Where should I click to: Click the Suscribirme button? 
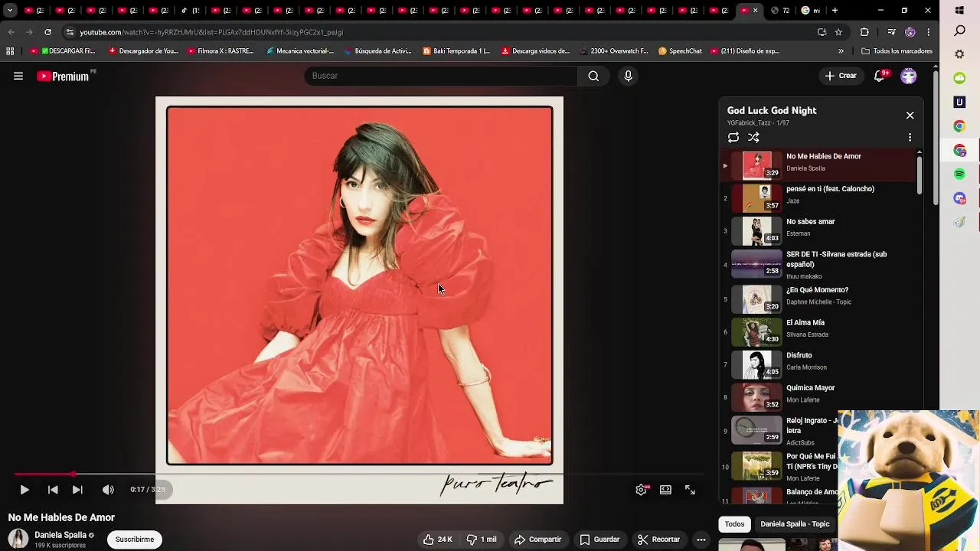[x=135, y=540]
